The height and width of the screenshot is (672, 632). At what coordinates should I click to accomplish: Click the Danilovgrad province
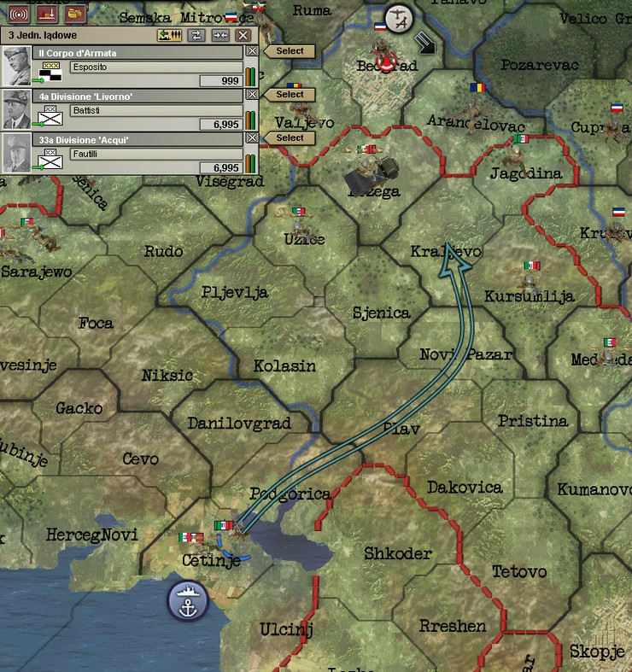coord(239,424)
